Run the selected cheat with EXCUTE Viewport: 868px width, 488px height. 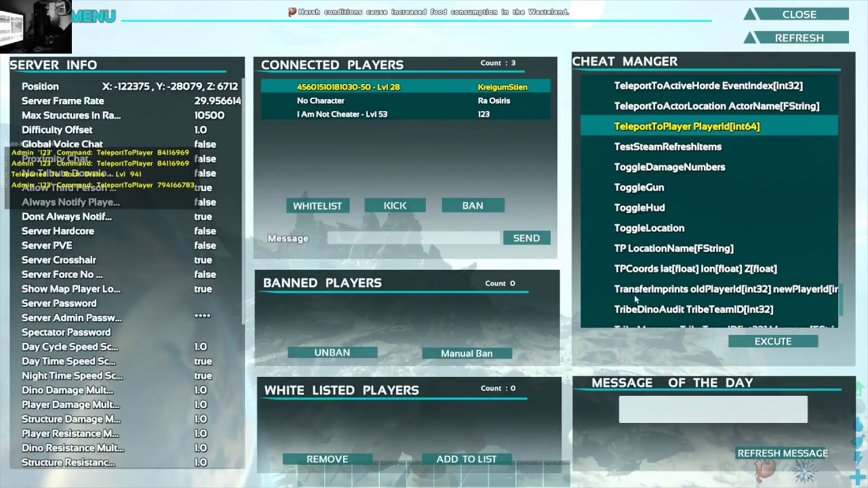point(773,342)
